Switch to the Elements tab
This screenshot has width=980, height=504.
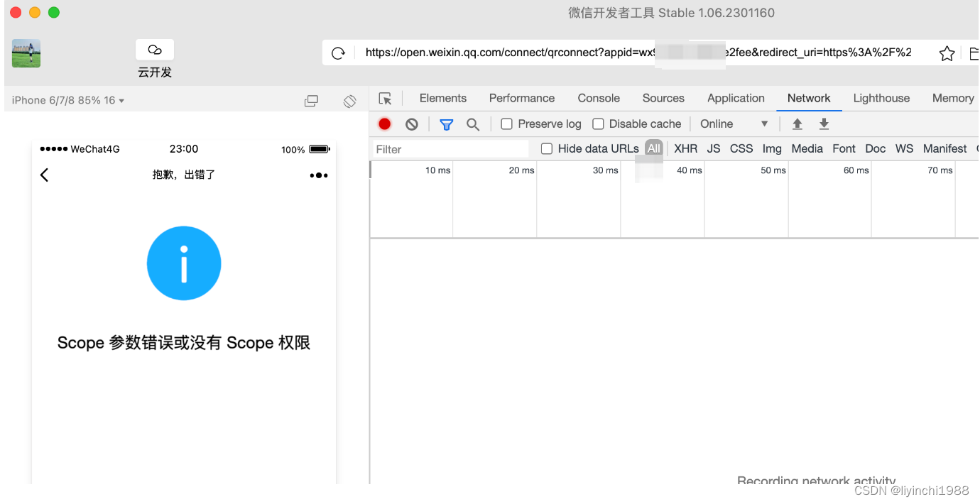pyautogui.click(x=443, y=98)
